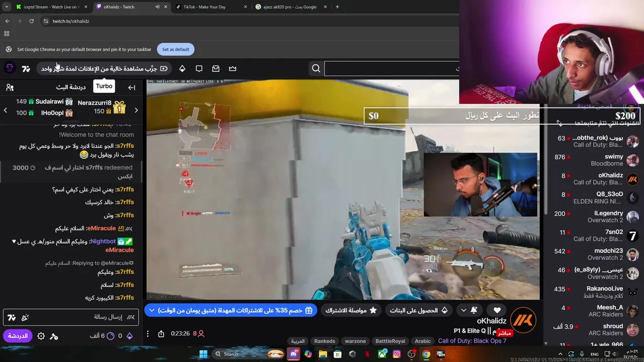Viewport: 644px width, 362px height.
Task: Click the get Bits button below video
Action: (419, 310)
